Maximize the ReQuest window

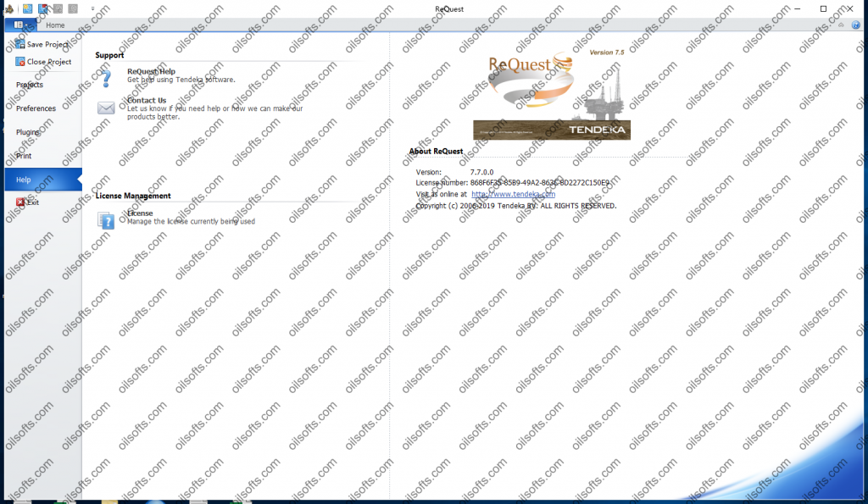point(823,8)
